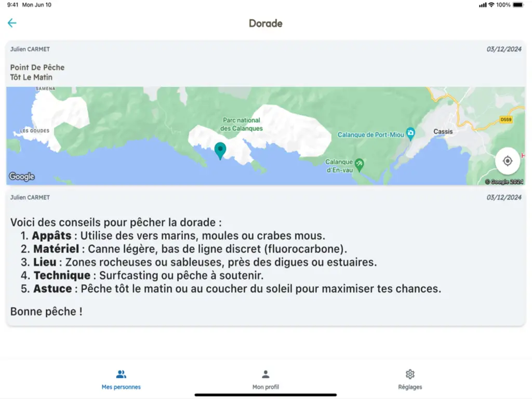Switch to the Mes personnes tab
Screen dimensions: 532x399
pos(121,387)
